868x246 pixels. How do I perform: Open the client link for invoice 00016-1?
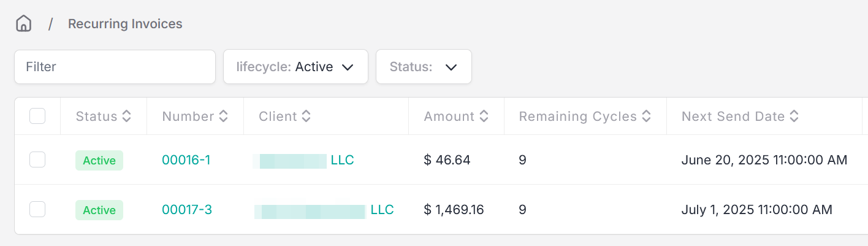click(x=303, y=160)
